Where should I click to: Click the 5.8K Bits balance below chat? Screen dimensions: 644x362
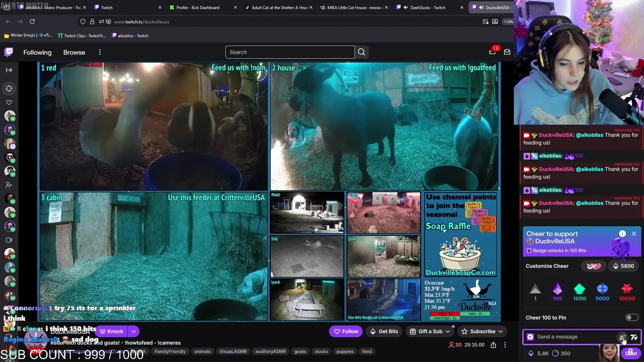click(538, 353)
